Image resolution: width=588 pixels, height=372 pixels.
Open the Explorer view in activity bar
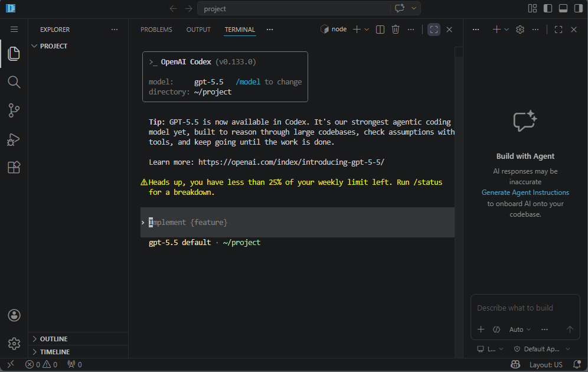pyautogui.click(x=14, y=54)
